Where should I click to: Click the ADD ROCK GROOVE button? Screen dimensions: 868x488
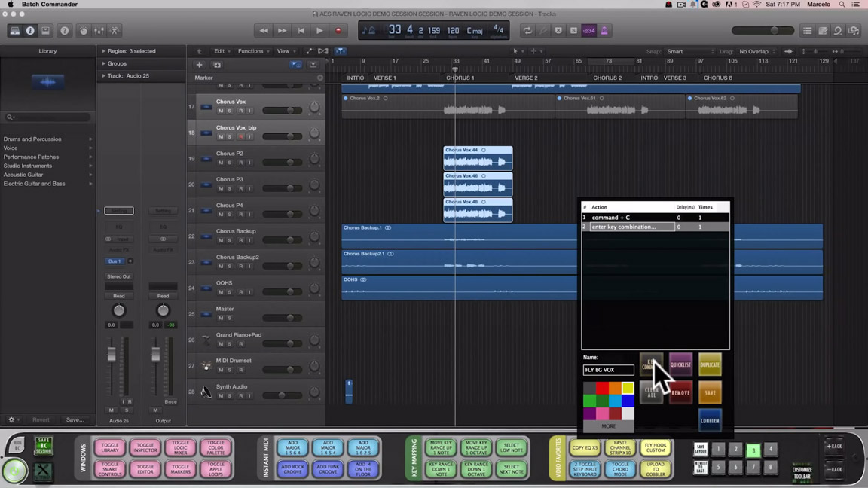(293, 469)
